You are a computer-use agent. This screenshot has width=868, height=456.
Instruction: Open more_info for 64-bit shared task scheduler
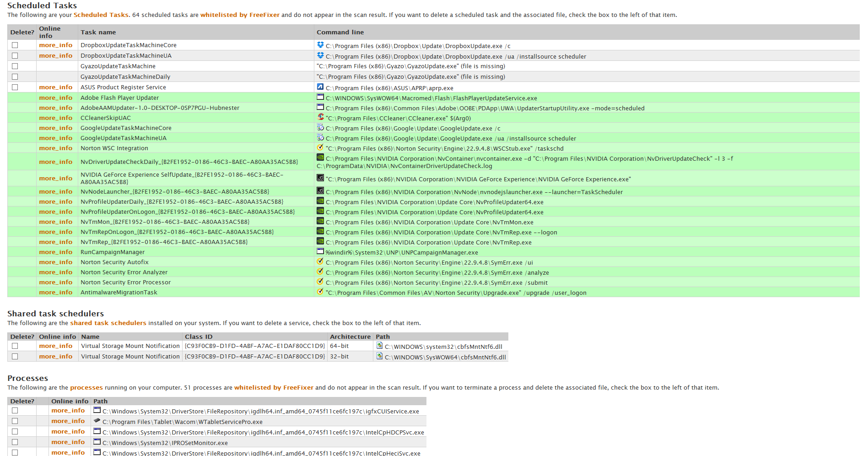point(56,346)
